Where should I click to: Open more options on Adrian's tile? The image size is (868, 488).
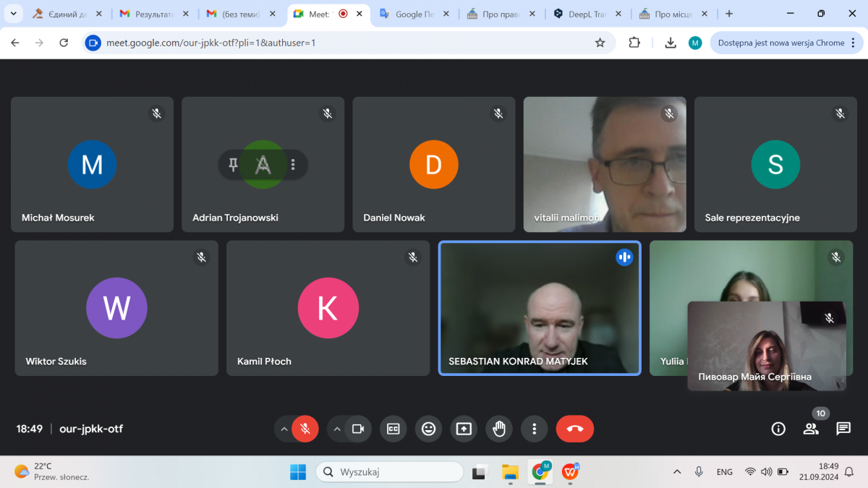click(x=293, y=165)
